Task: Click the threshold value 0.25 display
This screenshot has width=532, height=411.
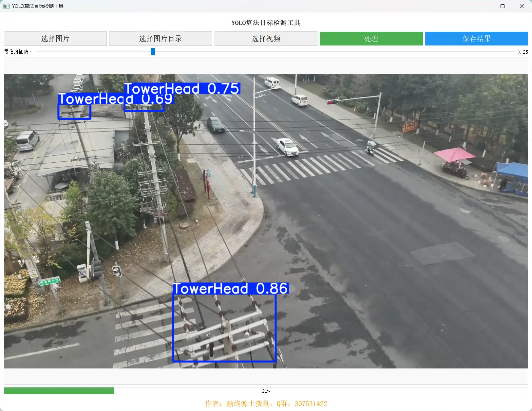Action: click(522, 51)
